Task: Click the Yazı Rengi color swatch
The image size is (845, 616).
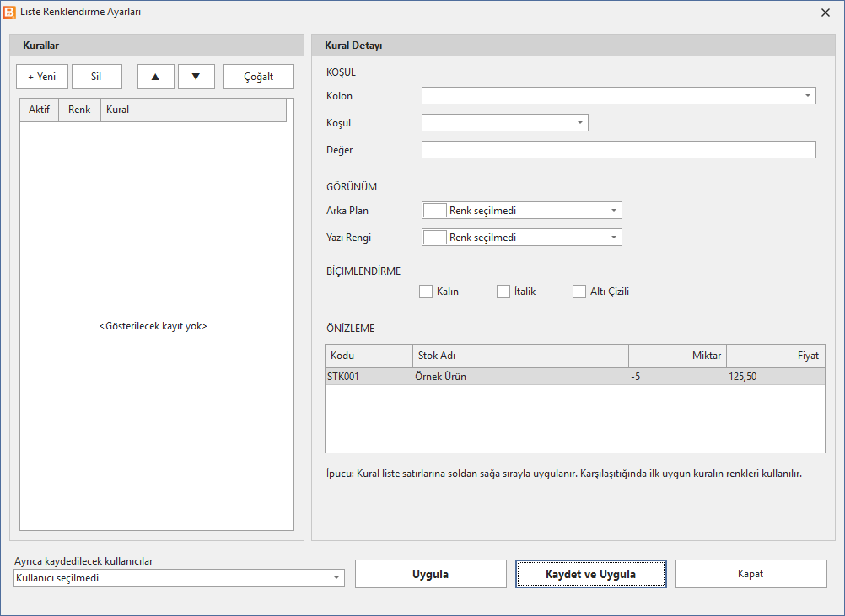Action: pyautogui.click(x=435, y=238)
